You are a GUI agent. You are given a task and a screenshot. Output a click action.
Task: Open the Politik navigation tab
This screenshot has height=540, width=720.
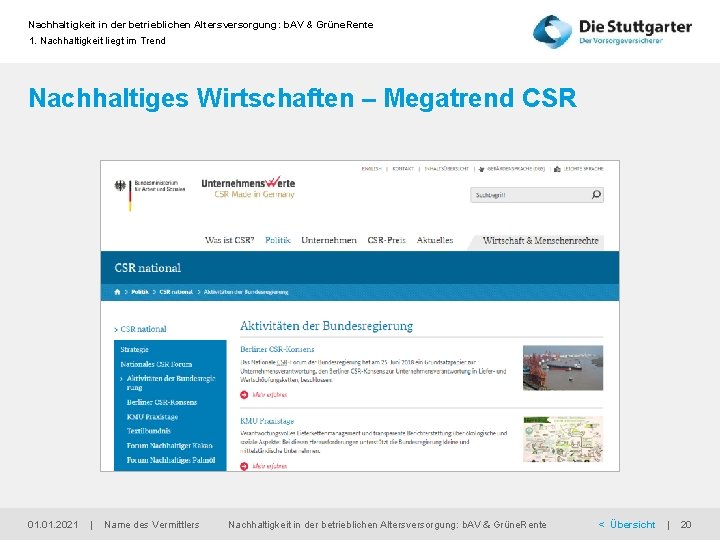278,240
